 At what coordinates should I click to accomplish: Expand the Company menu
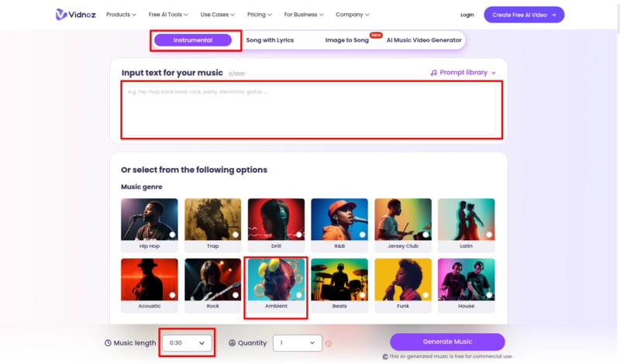coord(353,15)
